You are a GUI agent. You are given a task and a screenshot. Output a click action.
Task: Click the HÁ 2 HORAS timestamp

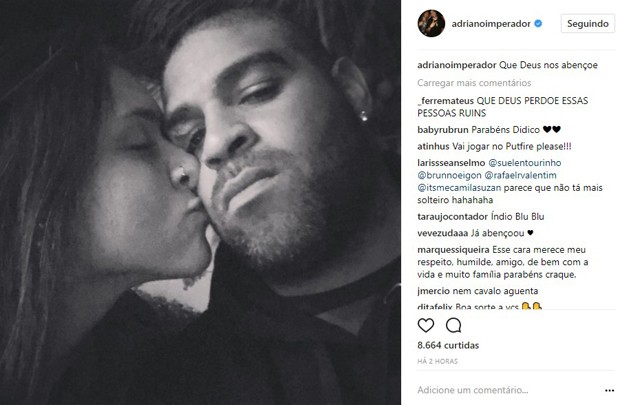437,361
